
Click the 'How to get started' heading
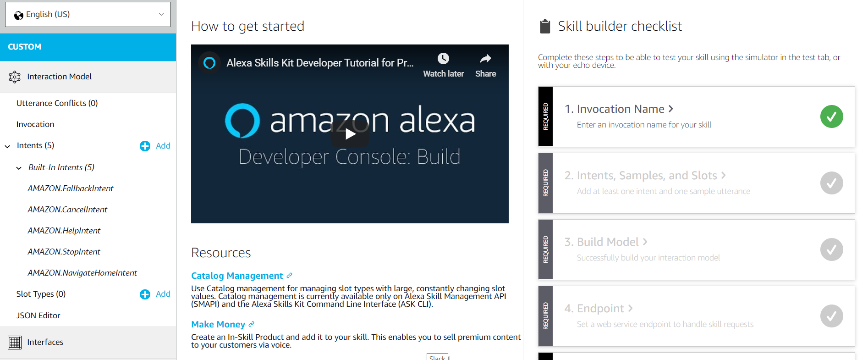247,27
